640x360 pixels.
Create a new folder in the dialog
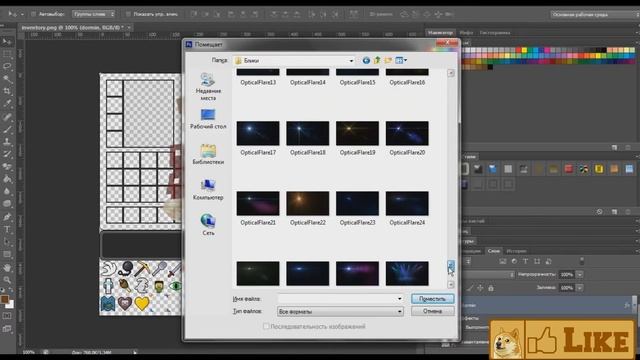pyautogui.click(x=388, y=60)
